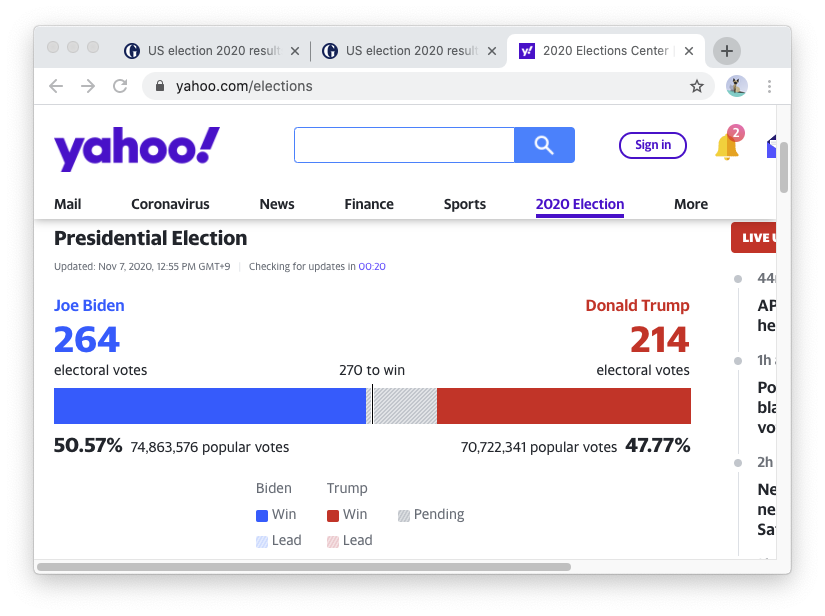Focus the Yahoo search input field
Screen dimensions: 825x616
pyautogui.click(x=404, y=145)
